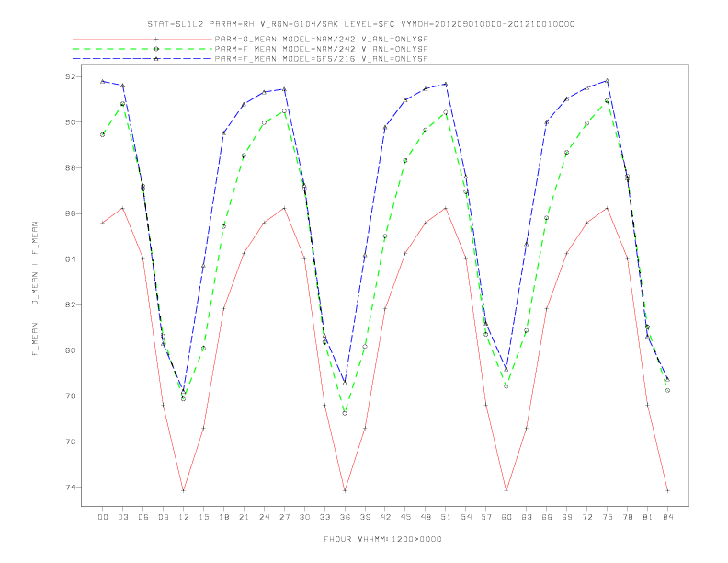Screen dimensions: 728x563
Task: Select legend text PARM=F_MEAN MODEL=NAM/242
Action: tap(285, 49)
